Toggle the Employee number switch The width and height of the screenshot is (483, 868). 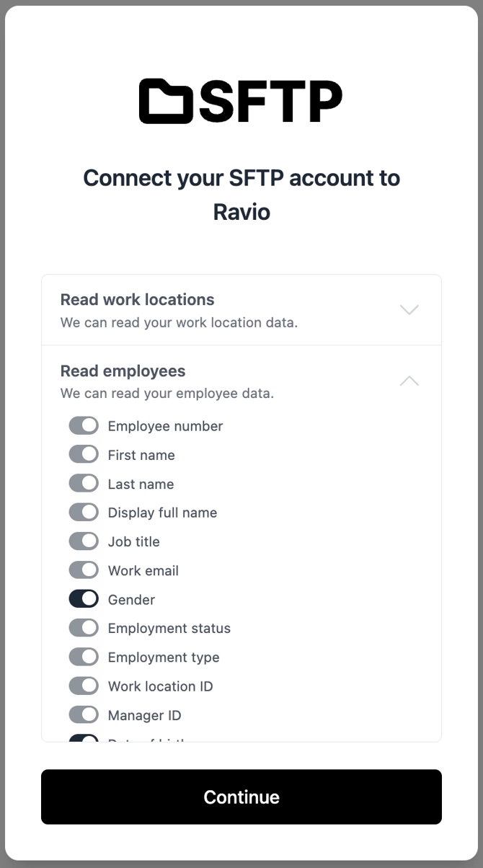point(84,426)
